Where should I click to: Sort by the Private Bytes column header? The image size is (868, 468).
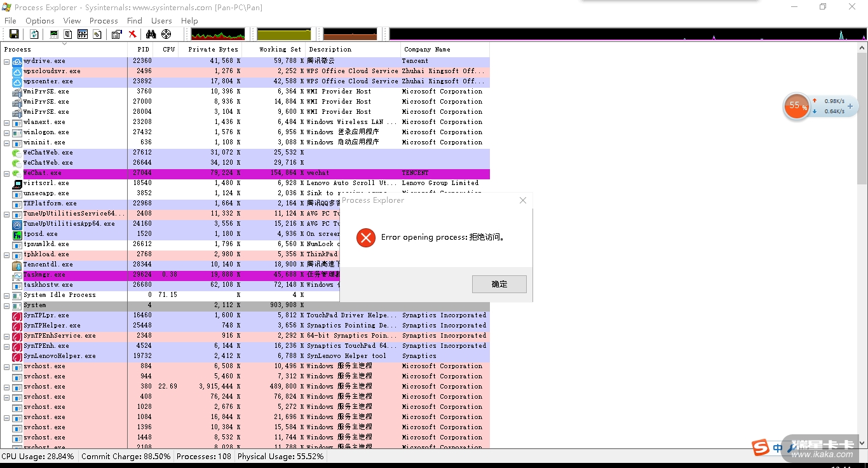click(210, 50)
